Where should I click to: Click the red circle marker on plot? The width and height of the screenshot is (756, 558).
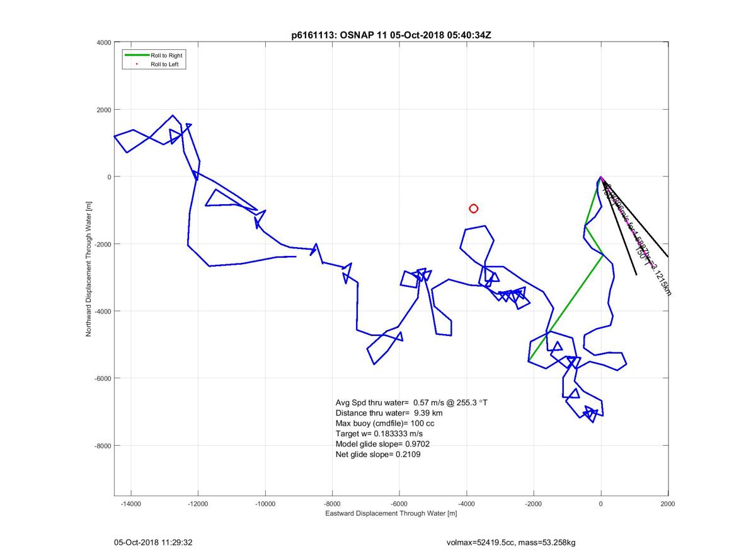click(473, 209)
